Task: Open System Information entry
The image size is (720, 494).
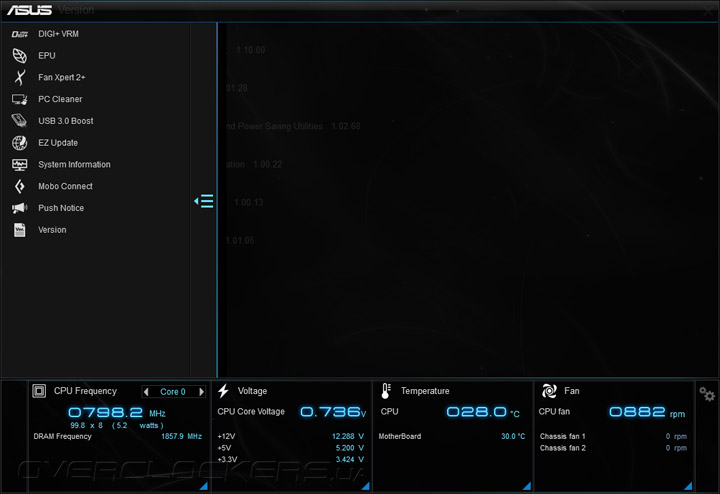Action: point(74,164)
